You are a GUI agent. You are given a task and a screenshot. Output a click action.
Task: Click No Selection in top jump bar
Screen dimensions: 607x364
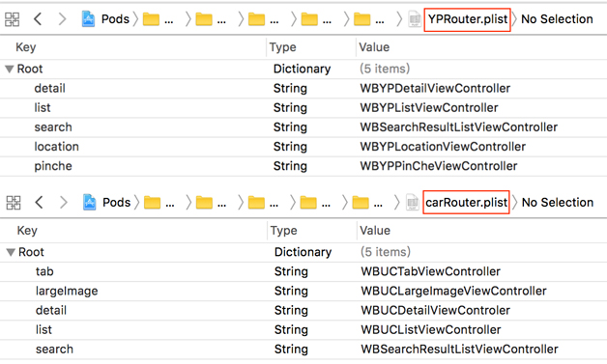[557, 19]
